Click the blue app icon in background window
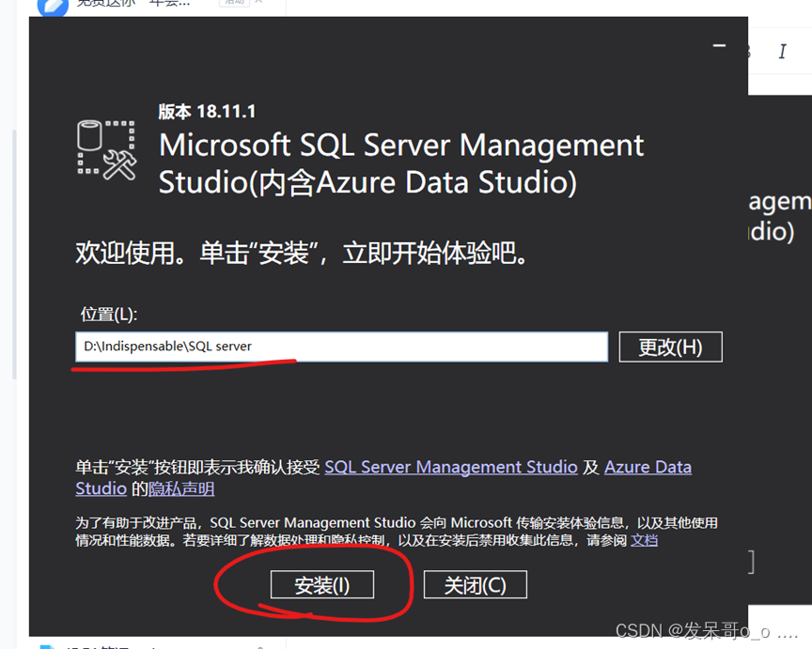Viewport: 812px width, 649px height. pyautogui.click(x=53, y=8)
